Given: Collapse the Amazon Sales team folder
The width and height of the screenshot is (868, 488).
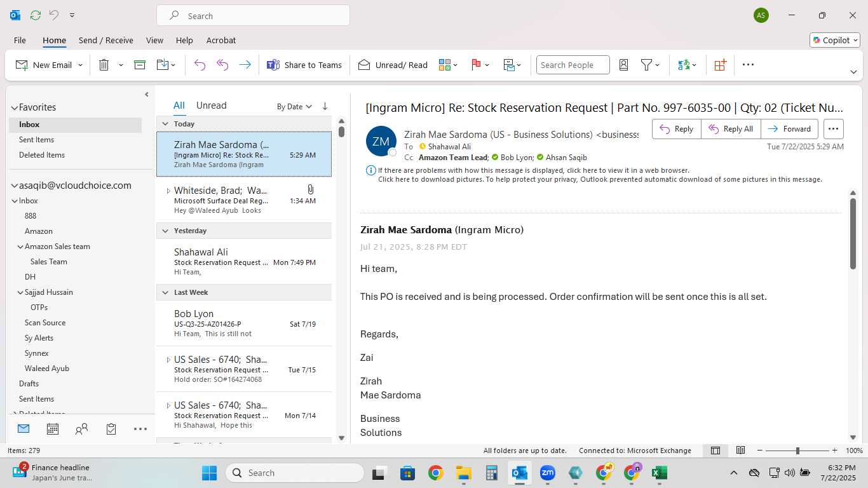Looking at the screenshot, I should (20, 247).
